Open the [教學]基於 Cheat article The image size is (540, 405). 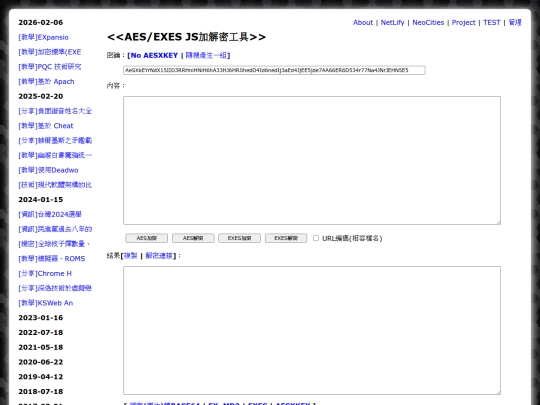(46, 126)
